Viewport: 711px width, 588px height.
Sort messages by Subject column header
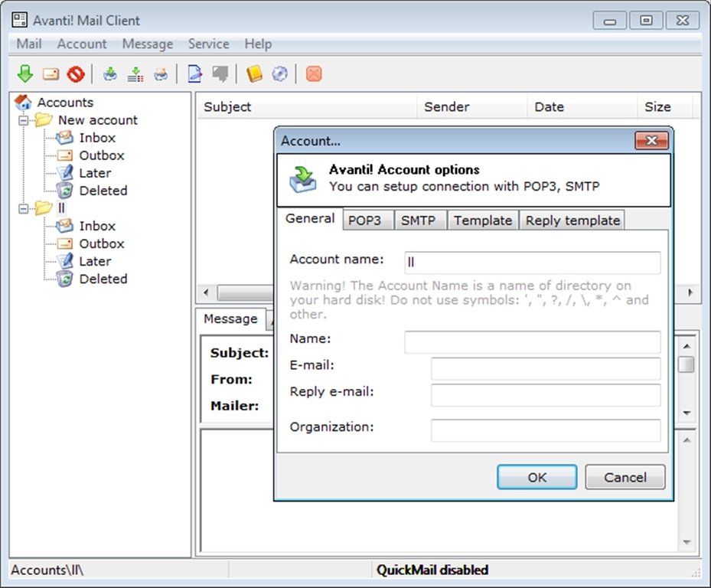pyautogui.click(x=307, y=106)
